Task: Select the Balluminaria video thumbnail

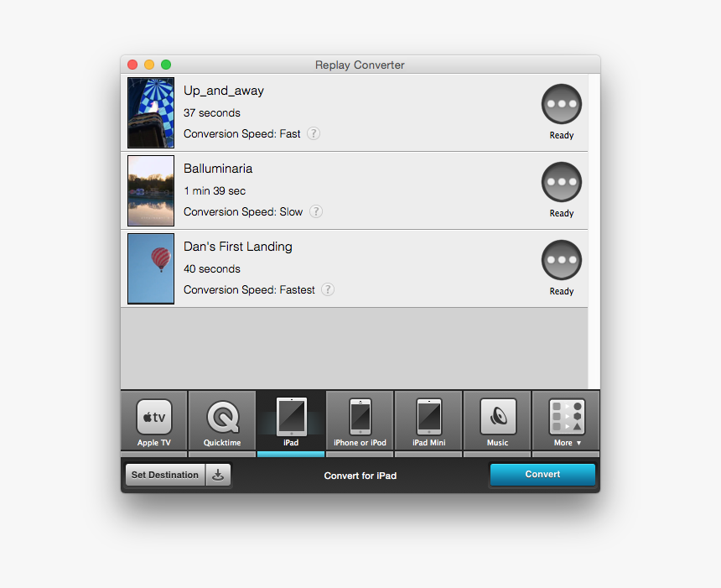Action: tap(151, 190)
